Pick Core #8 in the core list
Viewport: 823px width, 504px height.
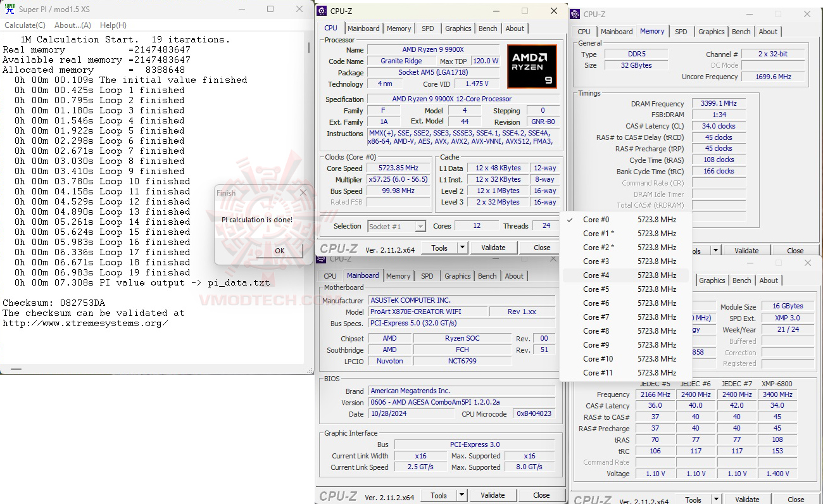(x=624, y=331)
